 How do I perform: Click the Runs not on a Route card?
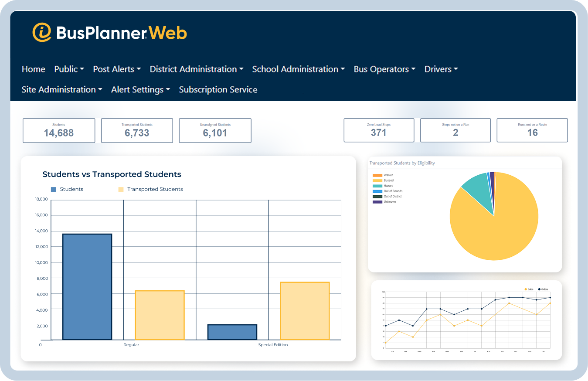[x=532, y=130]
